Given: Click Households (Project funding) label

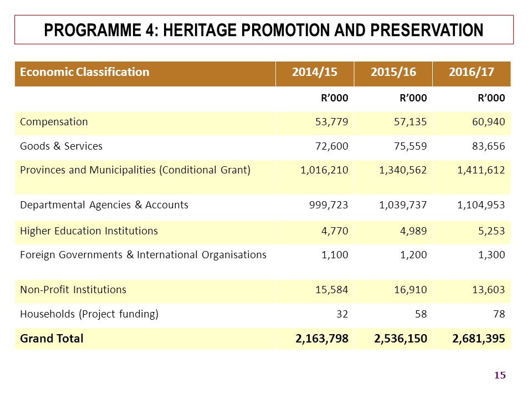Looking at the screenshot, I should click(x=89, y=314).
